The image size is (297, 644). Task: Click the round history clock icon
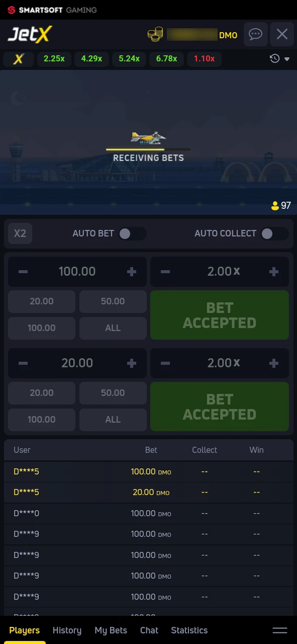[274, 58]
